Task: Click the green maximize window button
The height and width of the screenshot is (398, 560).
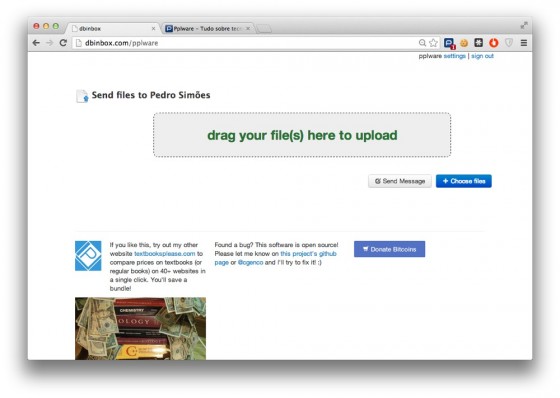Action: 56,26
